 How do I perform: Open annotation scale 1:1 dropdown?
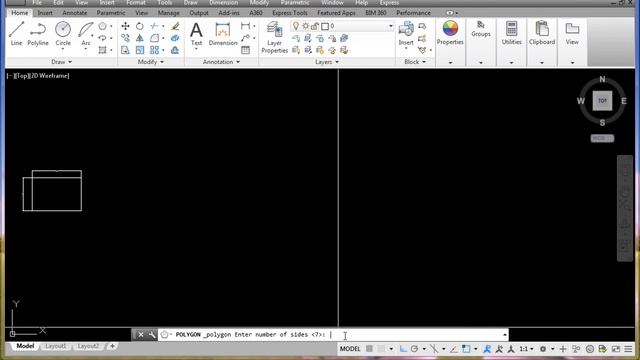point(527,349)
